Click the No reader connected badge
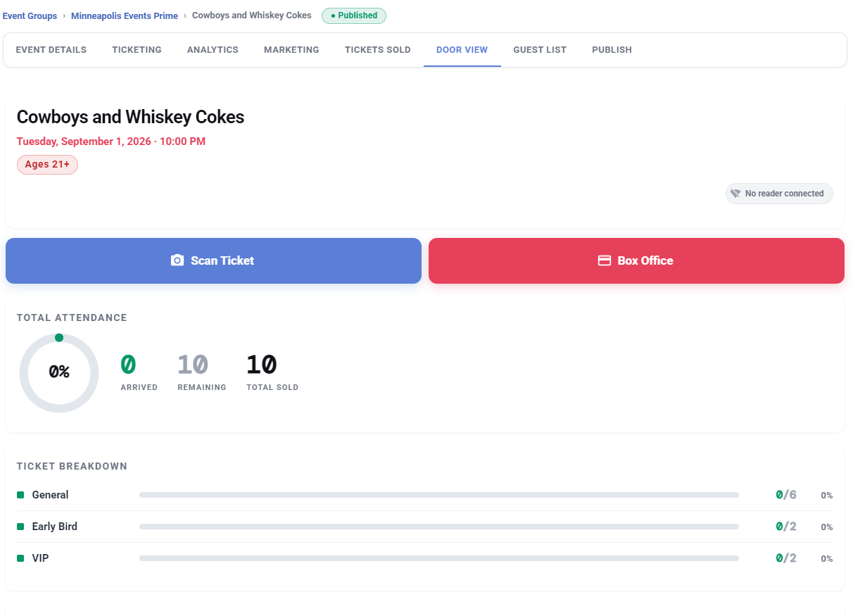853x616 pixels. [x=779, y=194]
